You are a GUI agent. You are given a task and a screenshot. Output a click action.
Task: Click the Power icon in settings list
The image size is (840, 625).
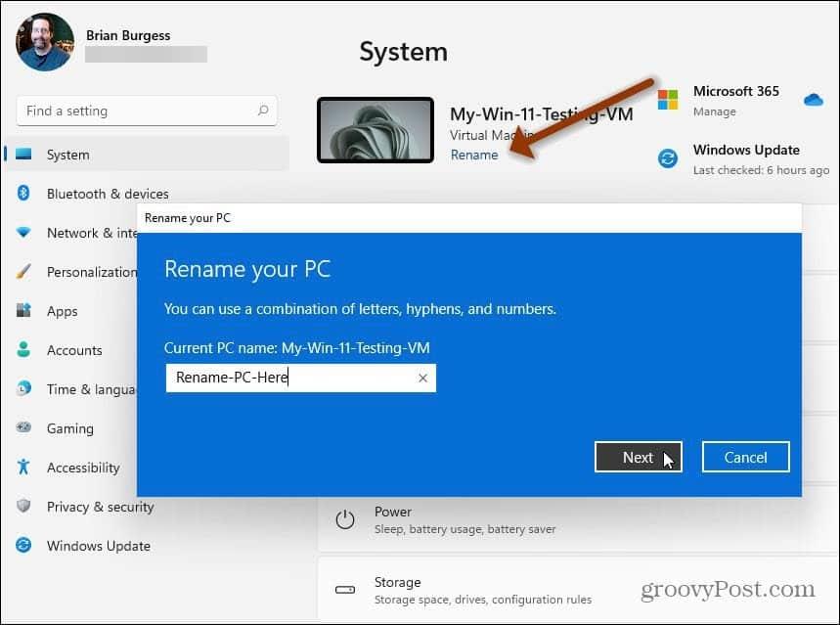pos(345,519)
